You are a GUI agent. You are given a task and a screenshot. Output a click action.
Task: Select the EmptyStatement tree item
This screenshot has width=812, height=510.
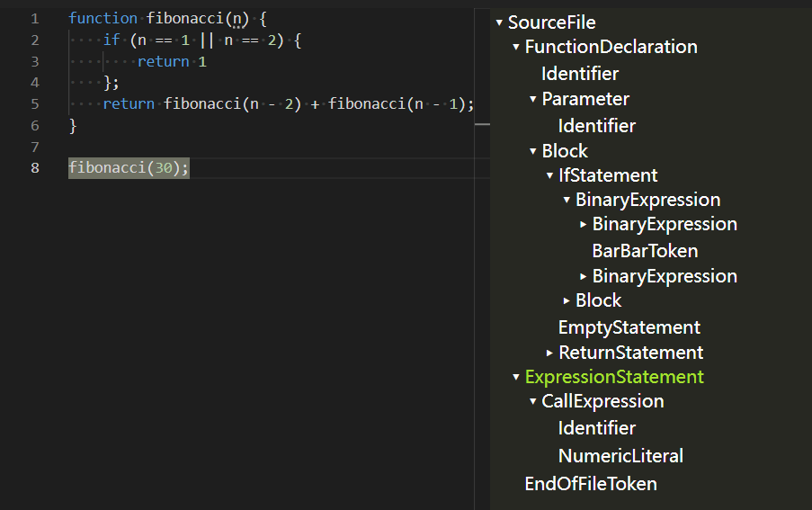pyautogui.click(x=629, y=327)
